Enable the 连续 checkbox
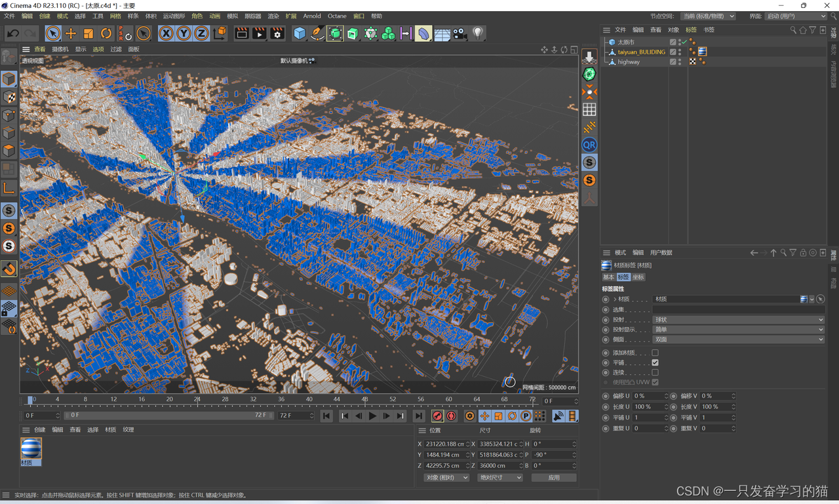The image size is (839, 504). pos(655,372)
